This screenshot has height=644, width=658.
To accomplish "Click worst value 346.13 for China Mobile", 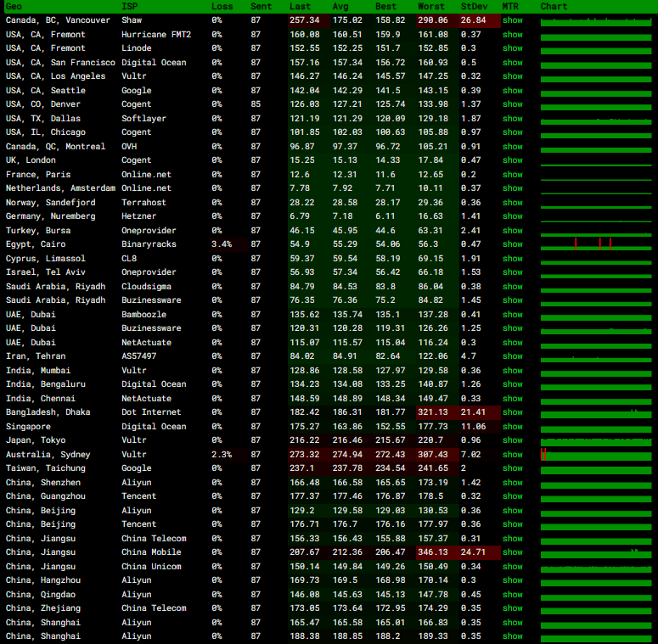I will pos(433,552).
